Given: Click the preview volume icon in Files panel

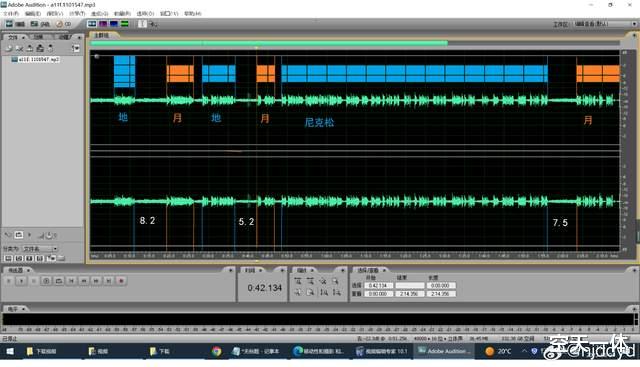Looking at the screenshot, I should coord(49,236).
